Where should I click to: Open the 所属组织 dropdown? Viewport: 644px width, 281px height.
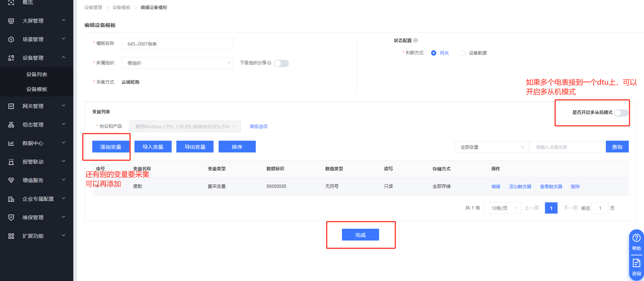pyautogui.click(x=177, y=63)
